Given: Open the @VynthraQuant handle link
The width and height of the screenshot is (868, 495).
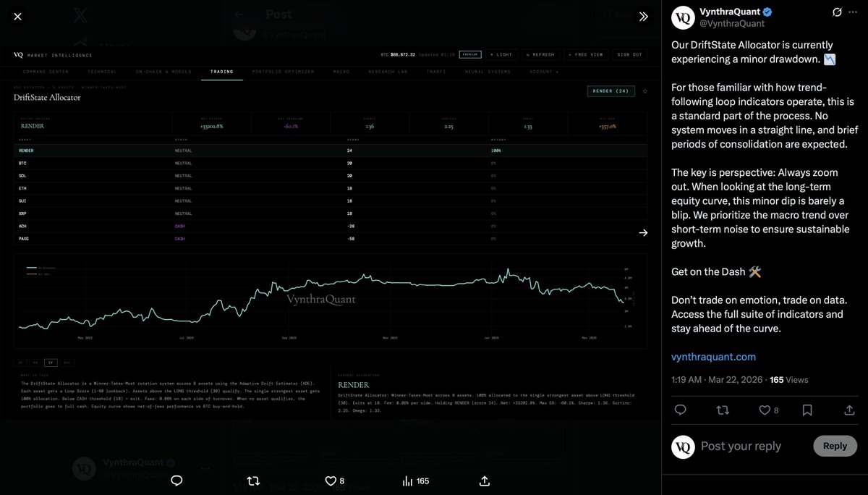Looking at the screenshot, I should pyautogui.click(x=732, y=24).
